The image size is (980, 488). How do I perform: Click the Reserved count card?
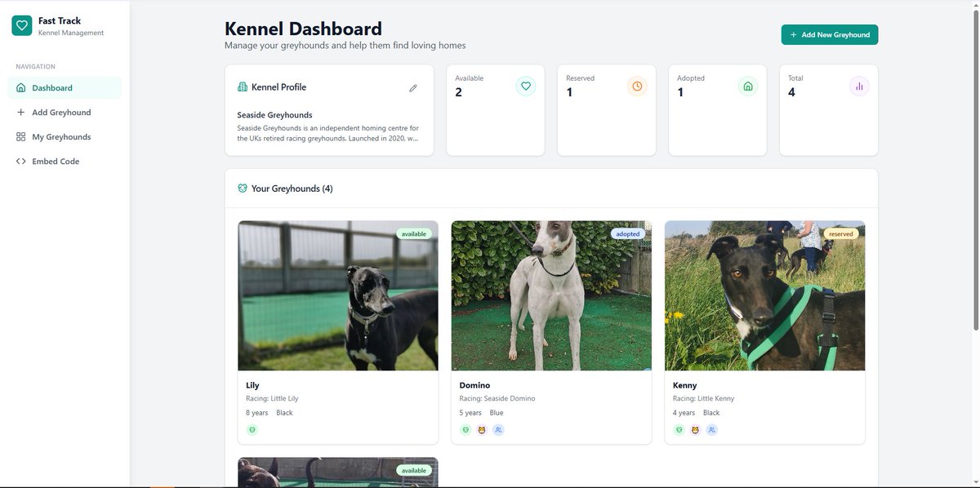[x=607, y=110]
